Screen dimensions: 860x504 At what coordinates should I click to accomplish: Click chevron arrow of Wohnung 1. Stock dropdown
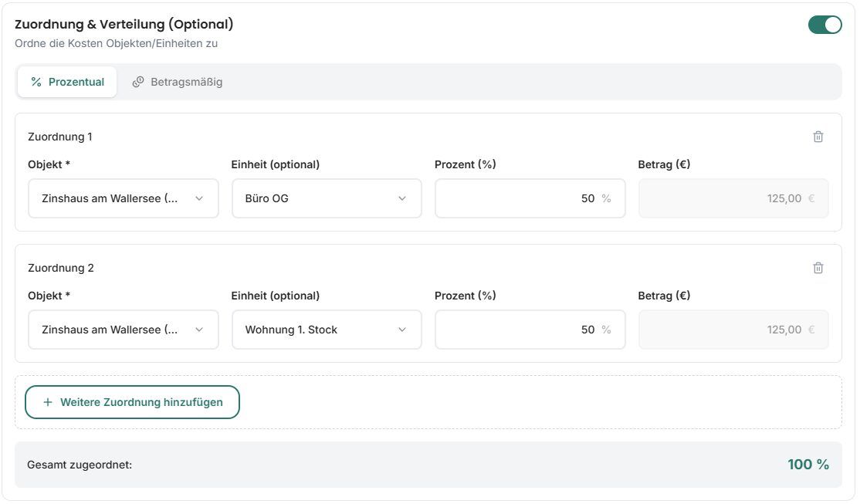[x=402, y=330]
